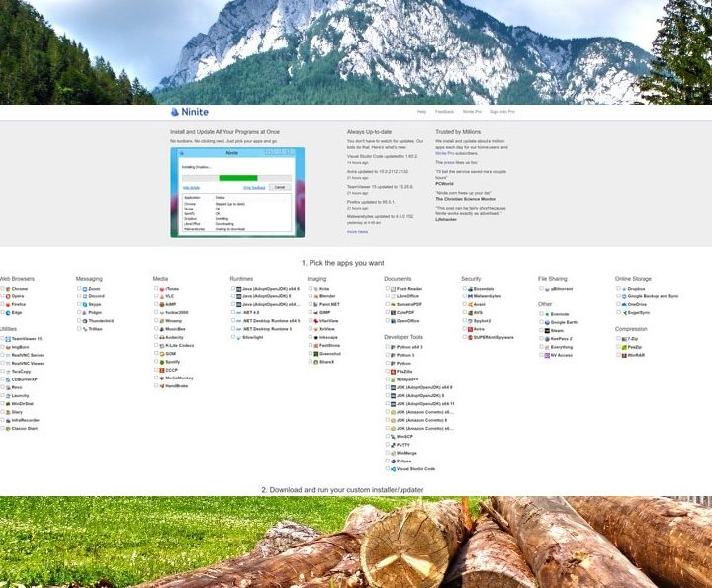Viewport: 712px width, 588px height.
Task: Click the OneDrive cloud icon
Action: 624,305
